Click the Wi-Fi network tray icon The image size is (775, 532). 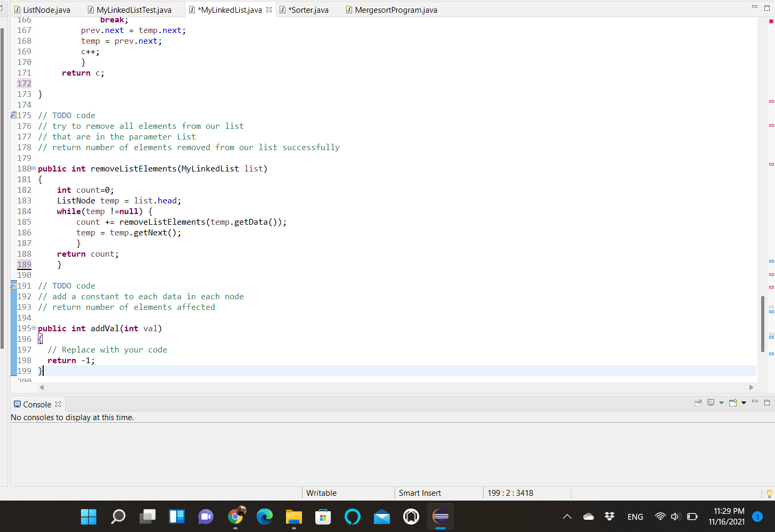(x=660, y=517)
